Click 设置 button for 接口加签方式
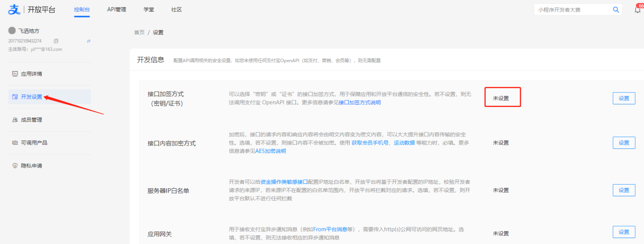This screenshot has height=244, width=644. point(624,98)
